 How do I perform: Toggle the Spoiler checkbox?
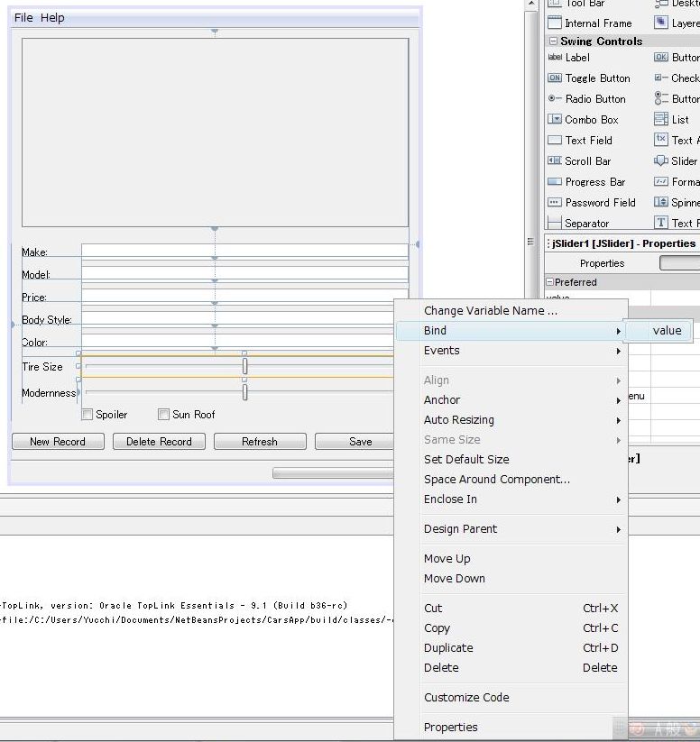click(87, 415)
